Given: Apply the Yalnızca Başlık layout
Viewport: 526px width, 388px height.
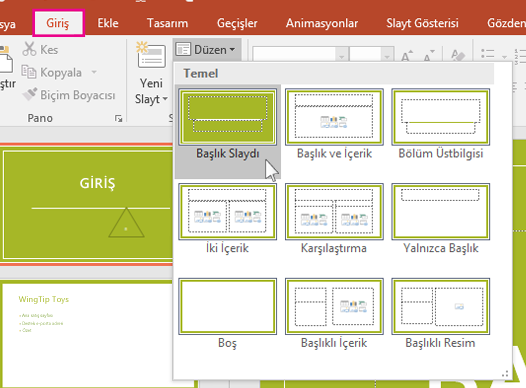Looking at the screenshot, I should tap(440, 219).
